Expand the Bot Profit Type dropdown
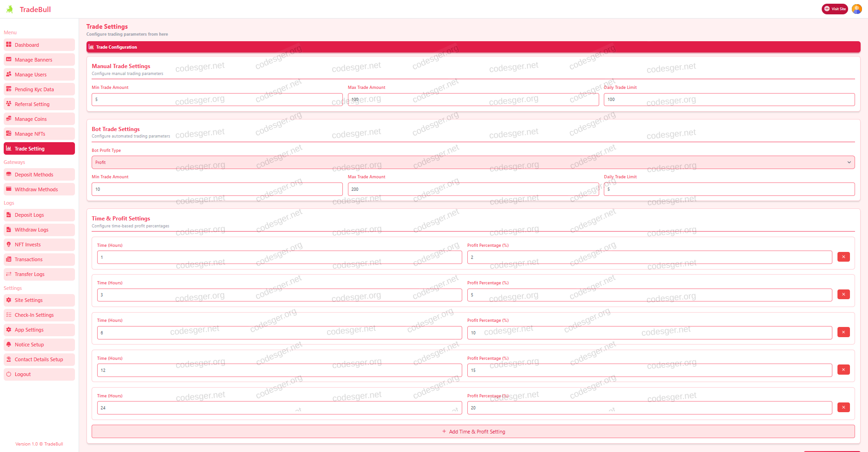868x452 pixels. 472,163
